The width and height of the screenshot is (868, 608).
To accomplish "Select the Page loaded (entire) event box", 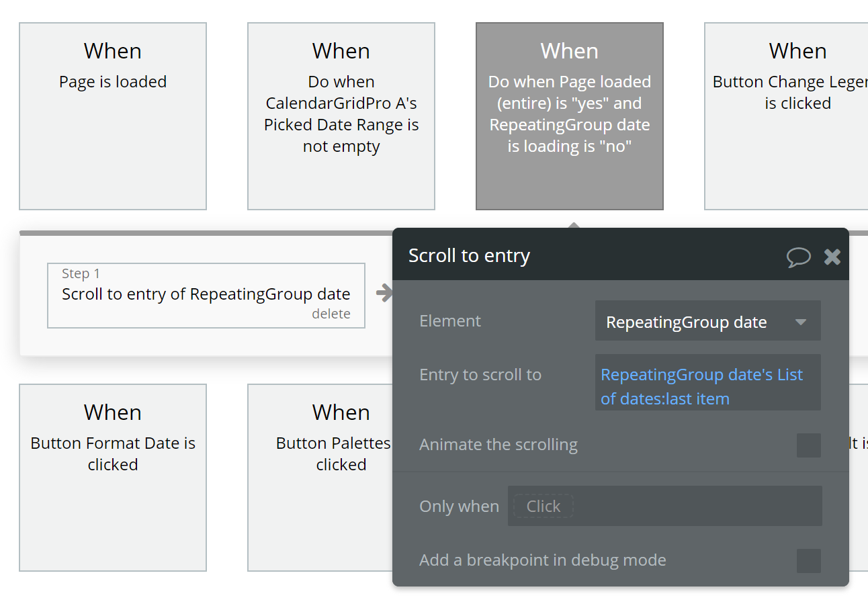I will coord(570,116).
